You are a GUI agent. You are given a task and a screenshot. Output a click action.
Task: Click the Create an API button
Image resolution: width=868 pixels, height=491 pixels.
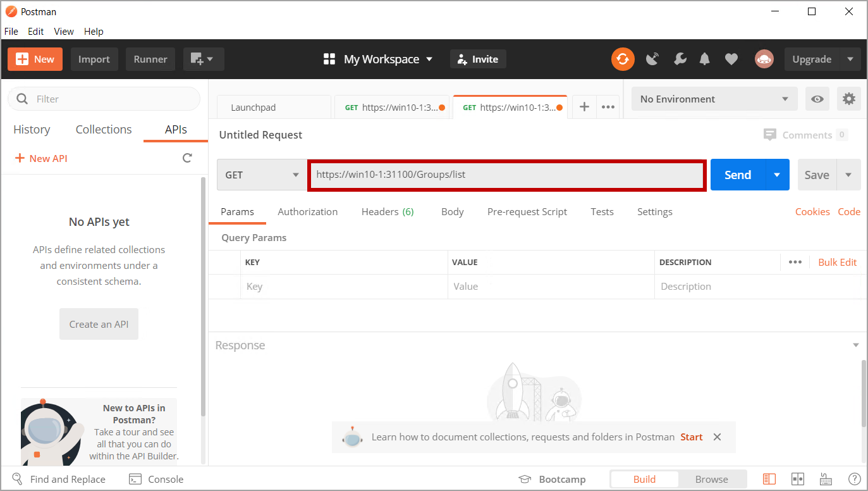click(x=99, y=324)
